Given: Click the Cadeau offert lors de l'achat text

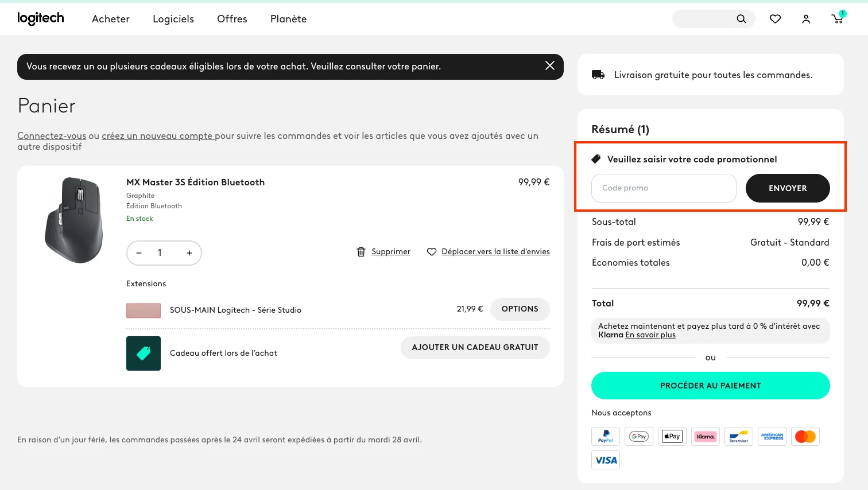Looking at the screenshot, I should coord(223,353).
